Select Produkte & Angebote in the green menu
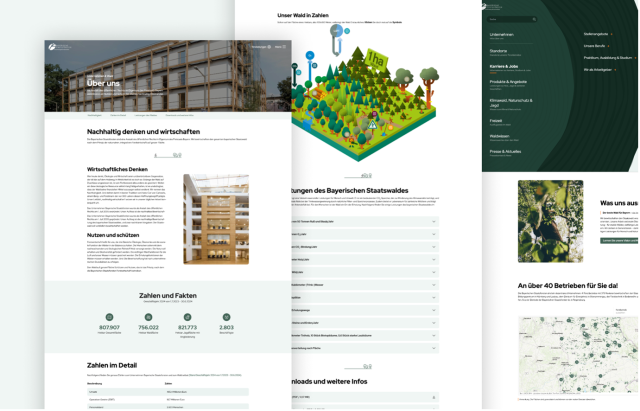This screenshot has height=411, width=640. coord(508,82)
